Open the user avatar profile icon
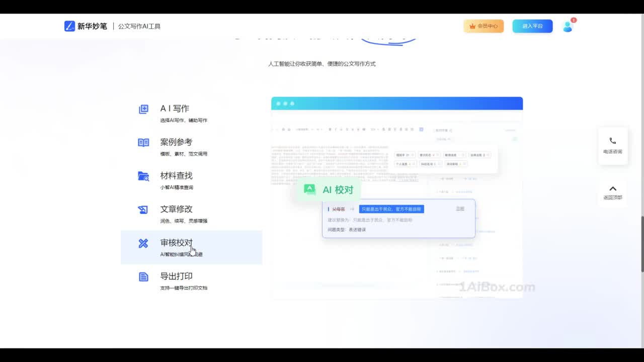Viewport: 644px width, 362px height. click(568, 27)
